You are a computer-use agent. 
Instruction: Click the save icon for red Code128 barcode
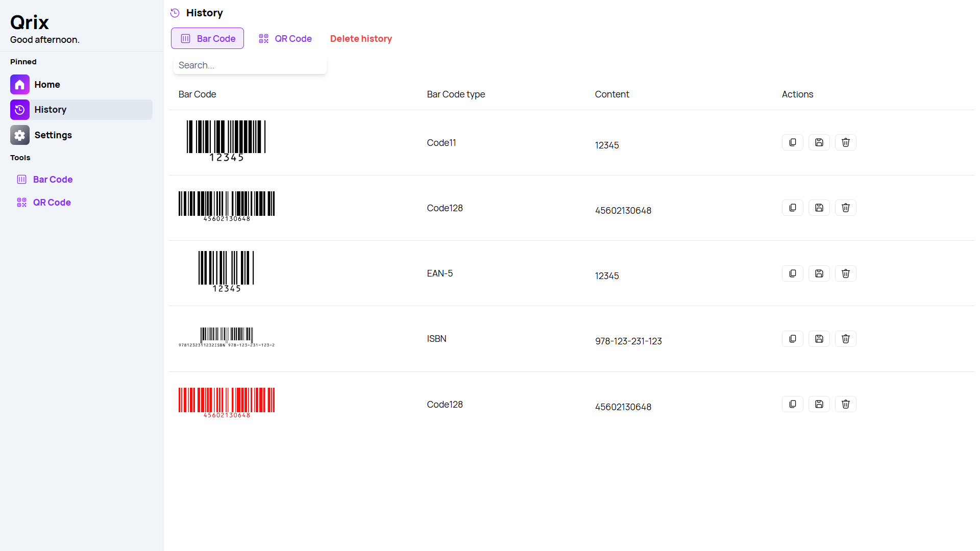pos(819,405)
